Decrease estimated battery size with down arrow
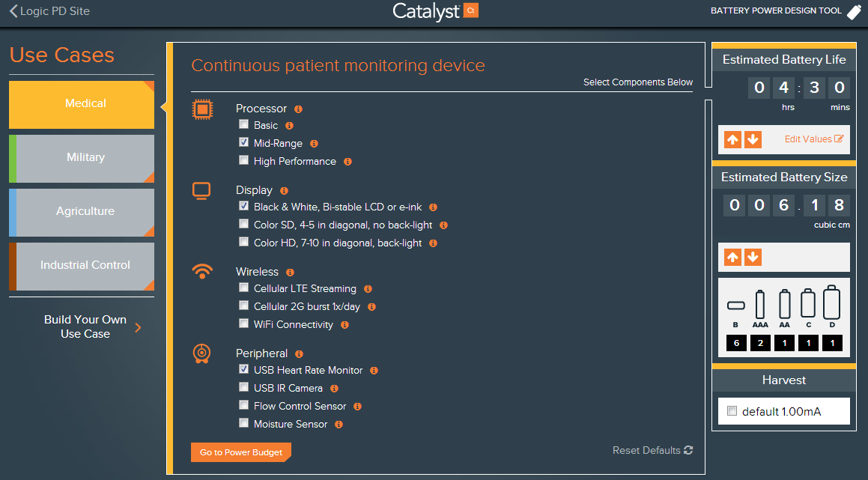This screenshot has height=480, width=868. (x=753, y=257)
